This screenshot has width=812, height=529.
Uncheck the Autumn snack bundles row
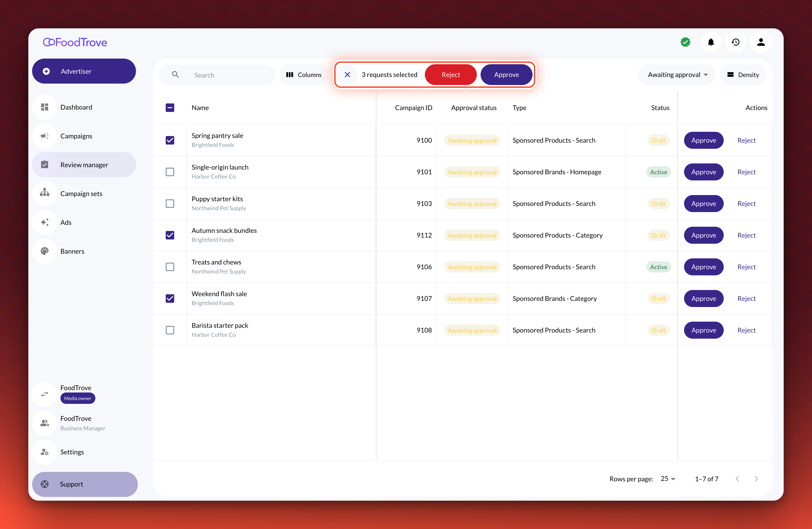[170, 235]
